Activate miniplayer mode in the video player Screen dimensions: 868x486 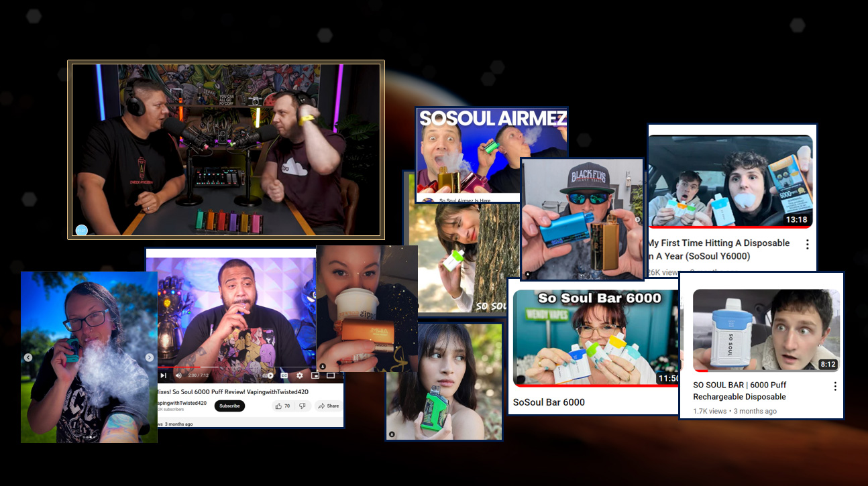pos(315,375)
